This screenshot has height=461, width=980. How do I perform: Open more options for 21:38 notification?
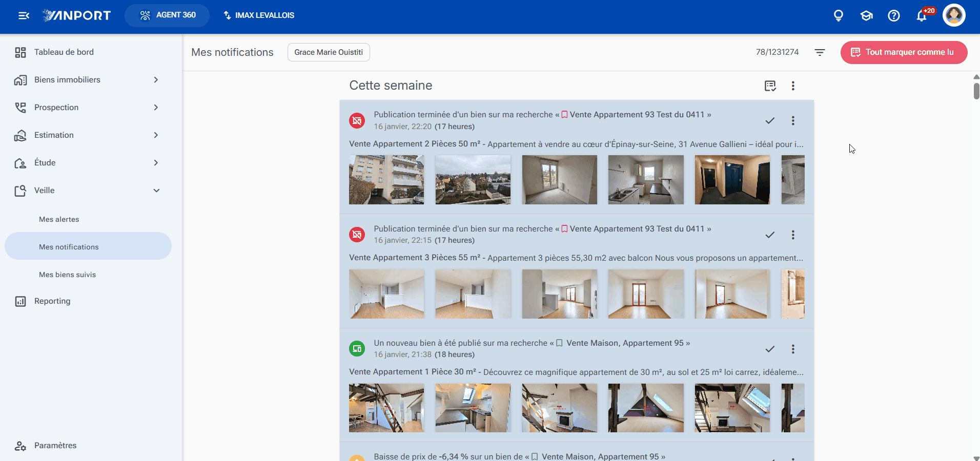(x=793, y=349)
